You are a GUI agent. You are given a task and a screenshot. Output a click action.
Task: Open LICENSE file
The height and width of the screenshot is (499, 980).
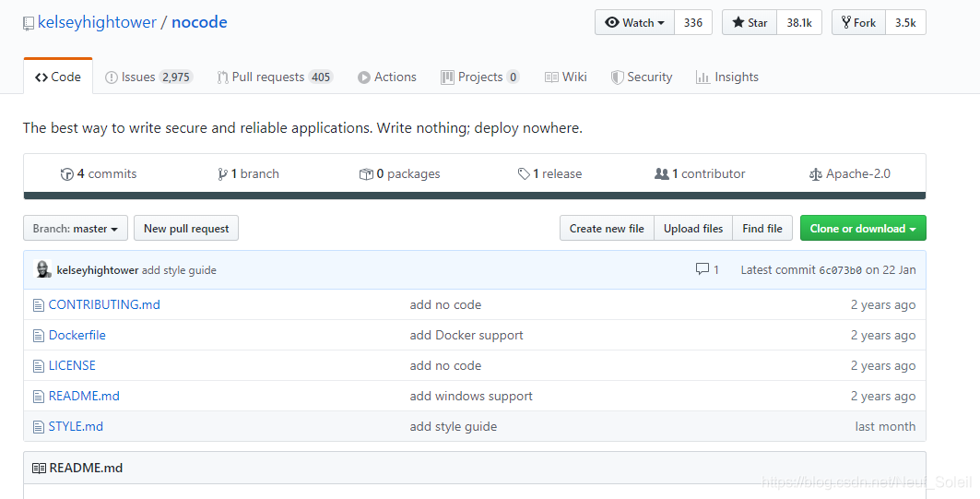click(73, 365)
